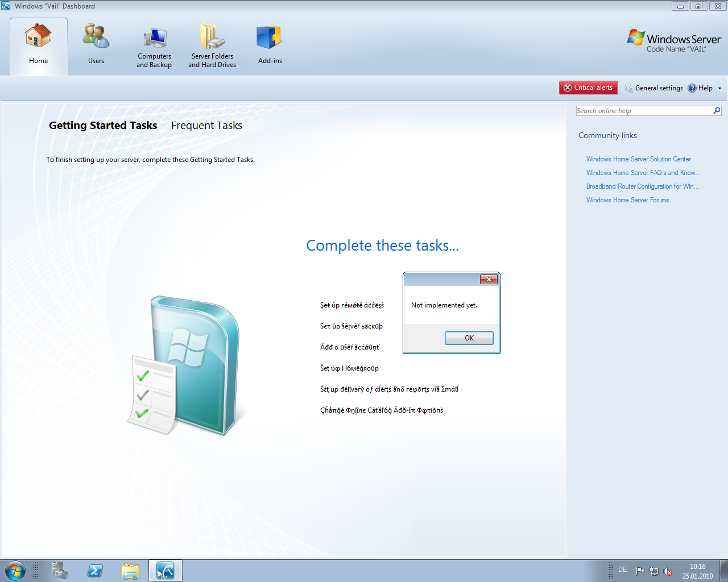Select the Set up remote access task
The width and height of the screenshot is (728, 582).
pos(352,305)
